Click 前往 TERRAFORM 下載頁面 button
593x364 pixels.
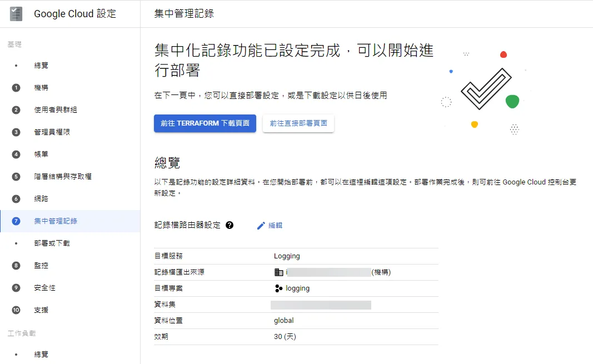point(205,123)
